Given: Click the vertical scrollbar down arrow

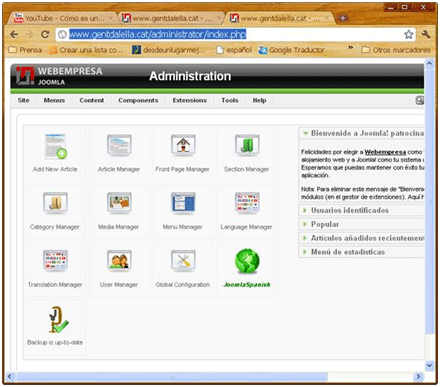Looking at the screenshot, I should [x=429, y=365].
